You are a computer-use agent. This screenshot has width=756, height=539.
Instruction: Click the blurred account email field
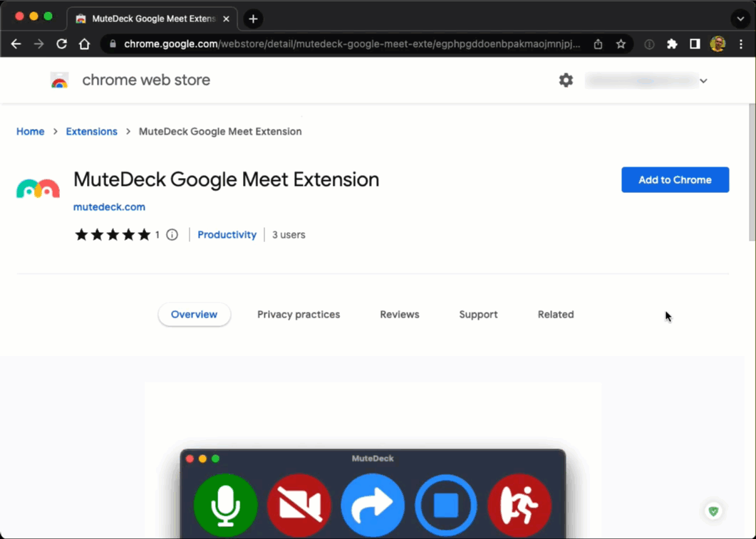[641, 81]
